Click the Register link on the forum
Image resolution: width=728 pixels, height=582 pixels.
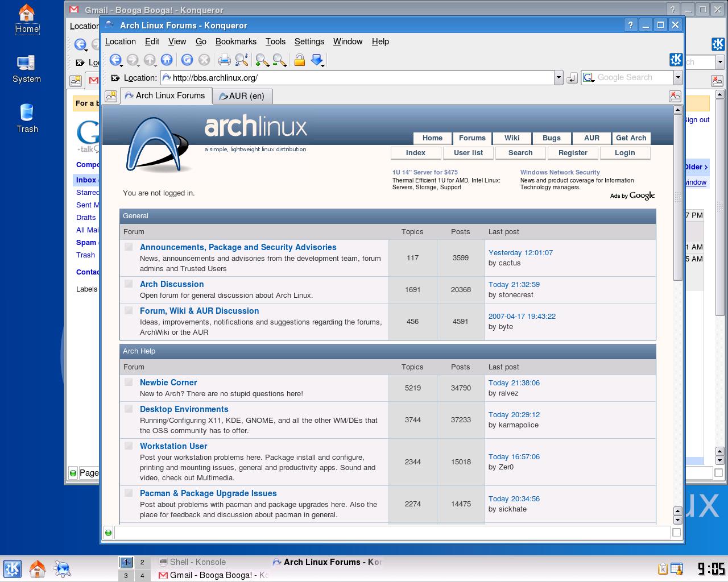573,153
